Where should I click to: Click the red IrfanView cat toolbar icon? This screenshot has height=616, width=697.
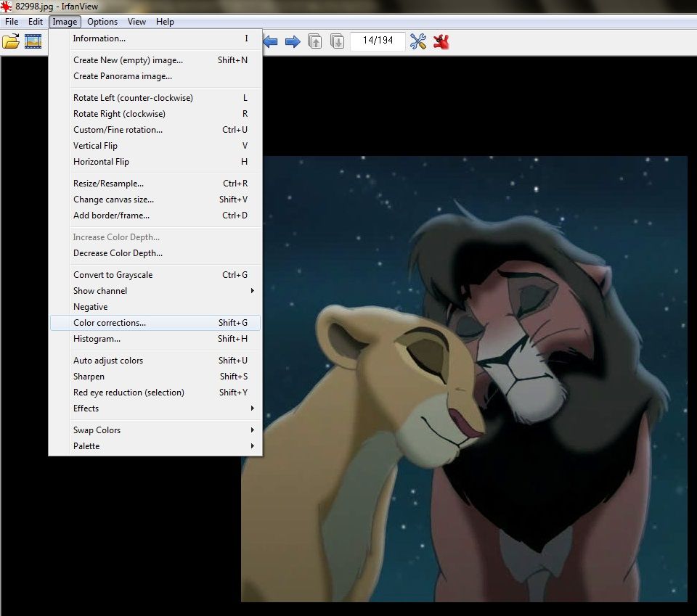click(x=441, y=41)
